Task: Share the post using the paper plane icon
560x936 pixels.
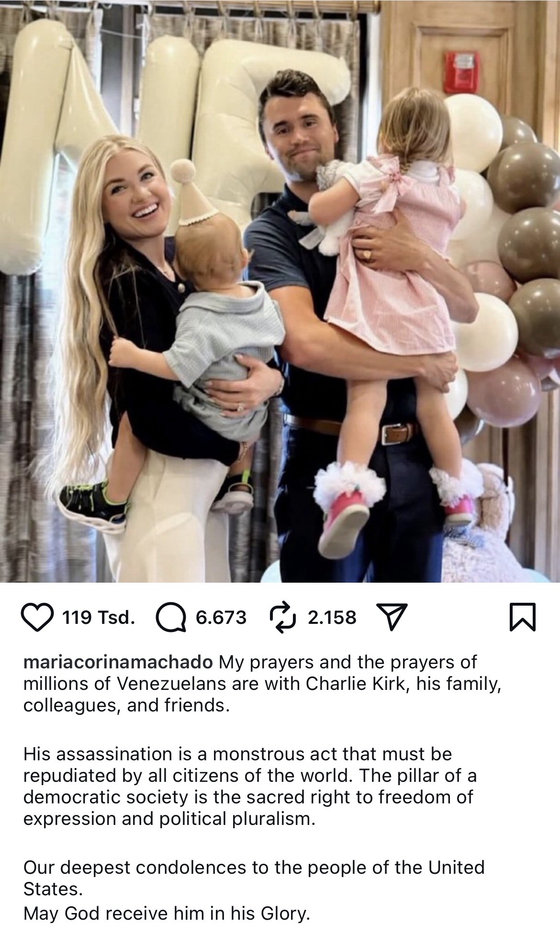Action: pos(392,618)
